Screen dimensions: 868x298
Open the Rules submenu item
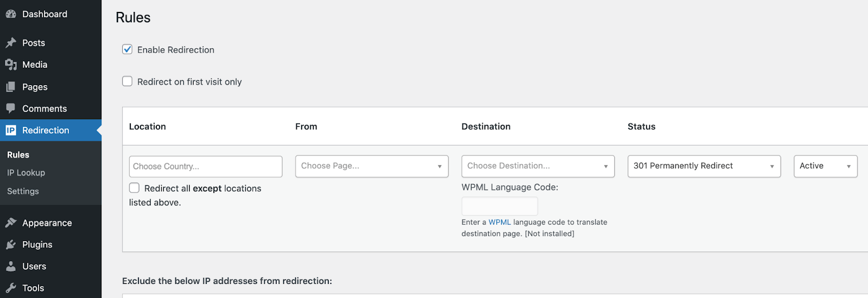tap(18, 155)
